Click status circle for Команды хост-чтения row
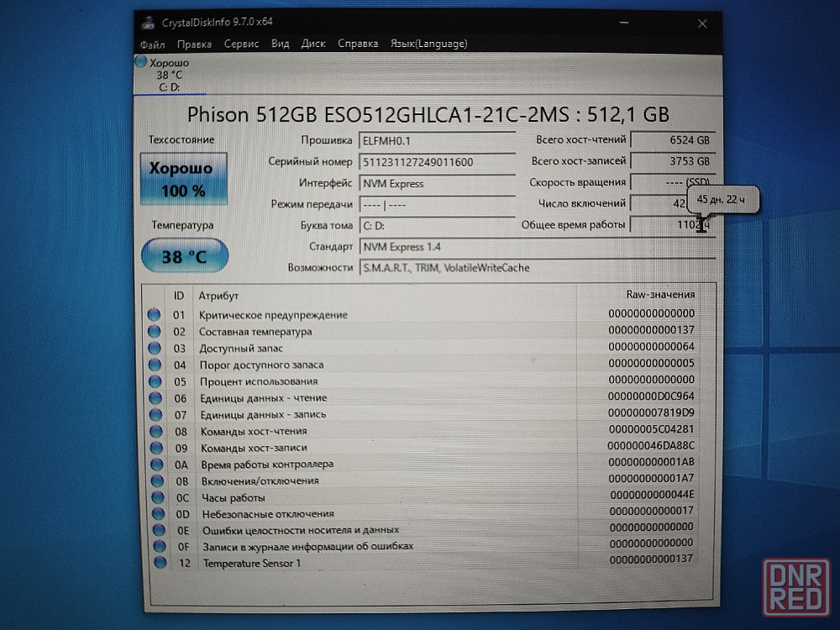The width and height of the screenshot is (840, 630). point(156,431)
